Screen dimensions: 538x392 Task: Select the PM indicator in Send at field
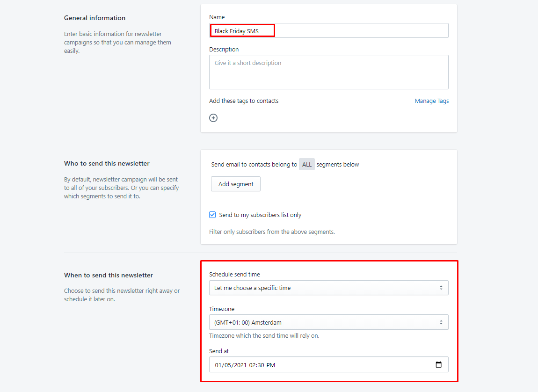pyautogui.click(x=271, y=365)
